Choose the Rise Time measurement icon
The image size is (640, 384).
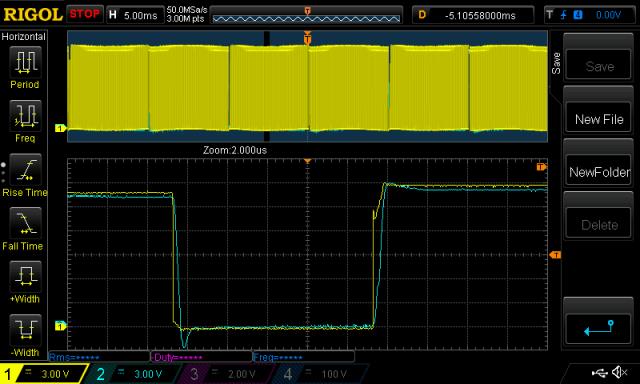25,170
